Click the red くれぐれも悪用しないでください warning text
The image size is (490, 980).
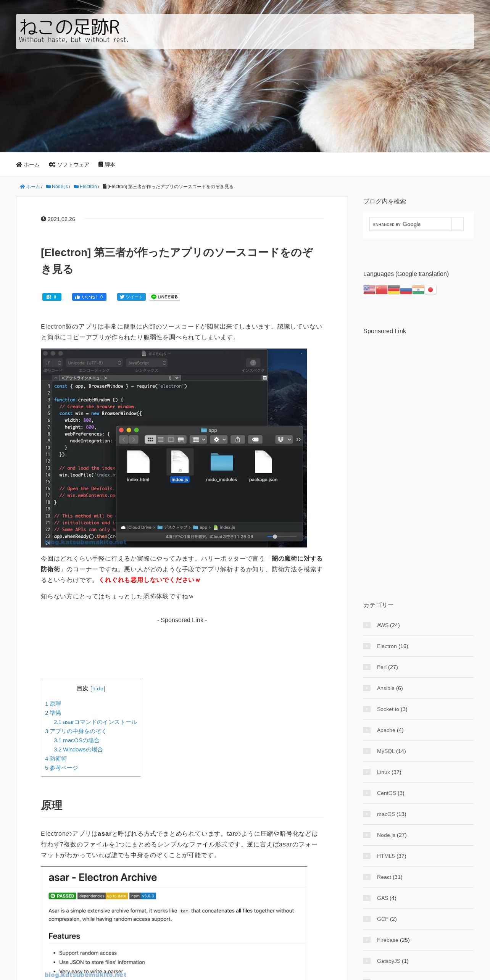pyautogui.click(x=149, y=580)
